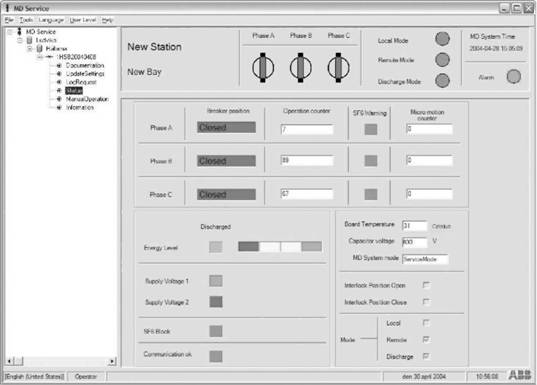This screenshot has width=537, height=385.
Task: Click the Supply Voltage 1 indicator
Action: (216, 281)
